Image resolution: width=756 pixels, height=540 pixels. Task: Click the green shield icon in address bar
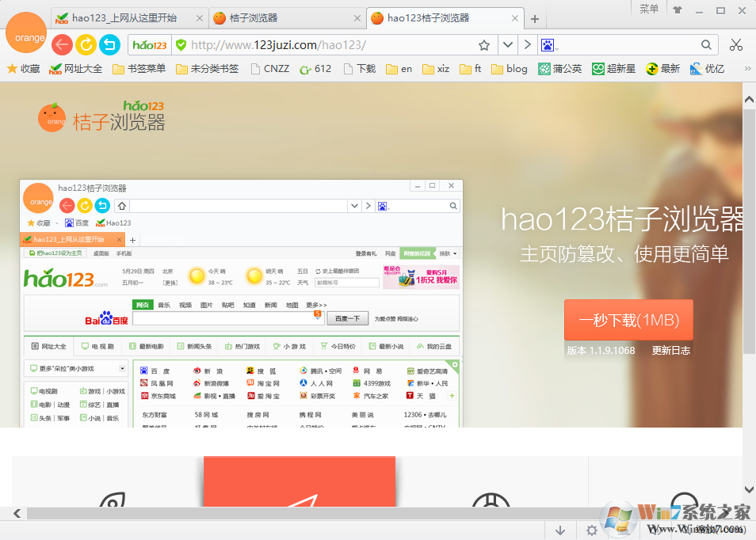[181, 45]
